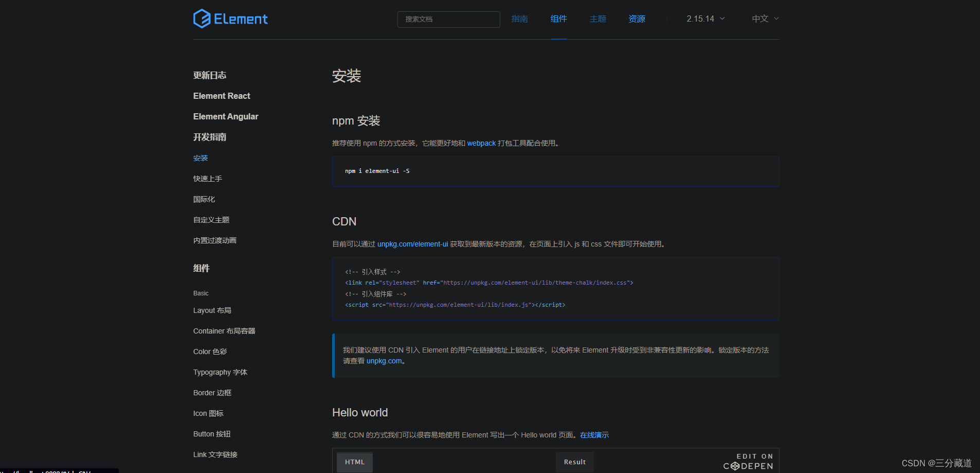Follow the unpkg.com/element-ui link

(x=412, y=244)
